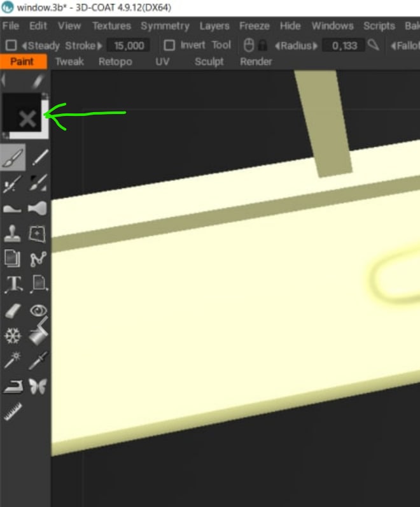Increase Steady Stroke with right arrow
Viewport: 420px width, 507px height.
click(x=99, y=46)
